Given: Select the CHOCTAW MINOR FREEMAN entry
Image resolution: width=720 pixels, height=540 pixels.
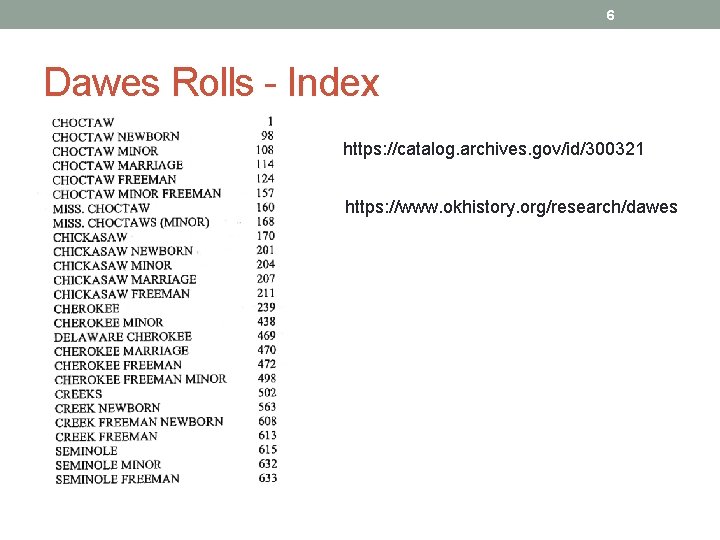Looking at the screenshot, I should (x=137, y=194).
